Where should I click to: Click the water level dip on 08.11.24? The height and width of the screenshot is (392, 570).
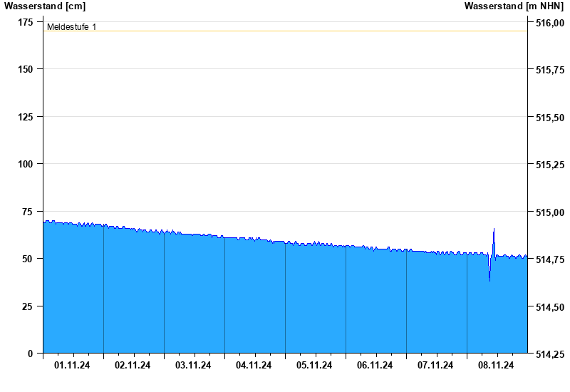(489, 280)
